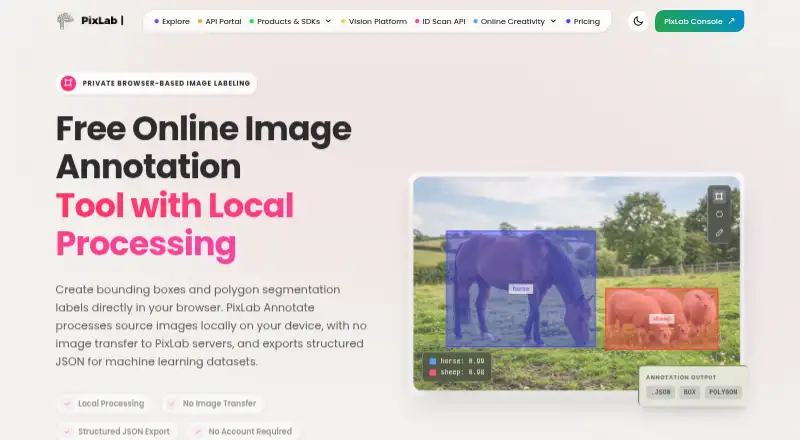Open the PixLab Console button
The image size is (800, 440).
point(699,21)
